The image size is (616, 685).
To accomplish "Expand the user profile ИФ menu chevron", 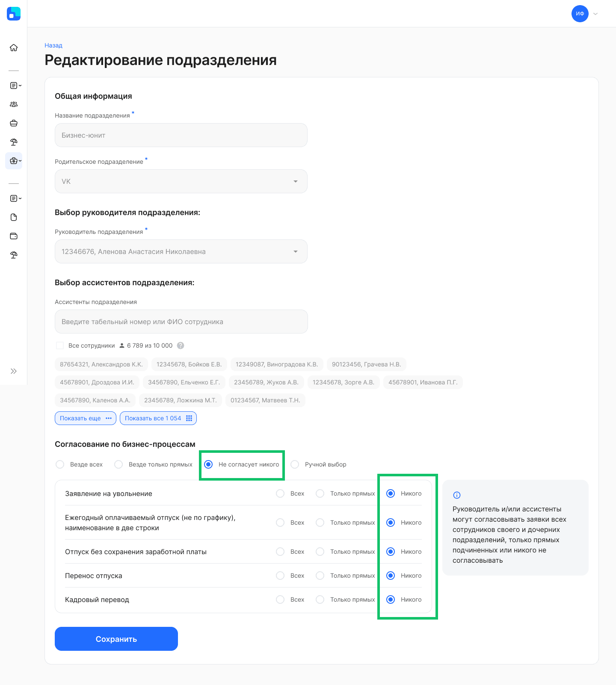I will coord(595,14).
